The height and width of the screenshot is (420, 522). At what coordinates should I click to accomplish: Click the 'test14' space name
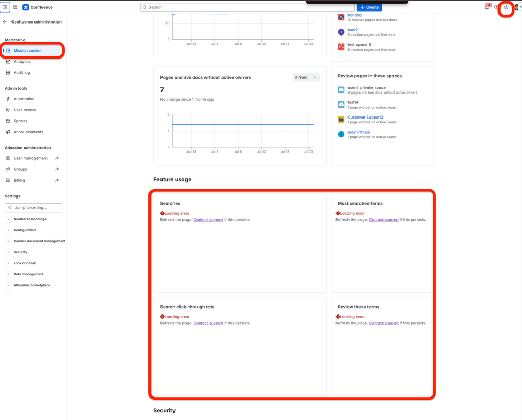coord(353,102)
